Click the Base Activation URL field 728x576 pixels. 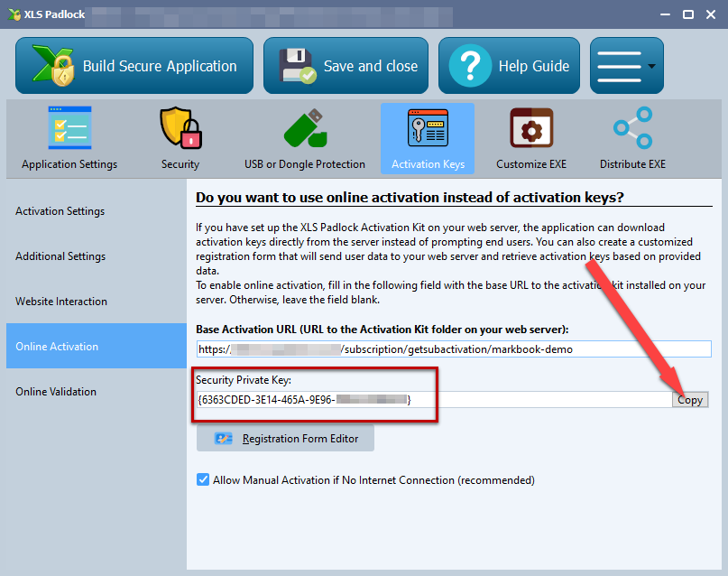(x=453, y=349)
